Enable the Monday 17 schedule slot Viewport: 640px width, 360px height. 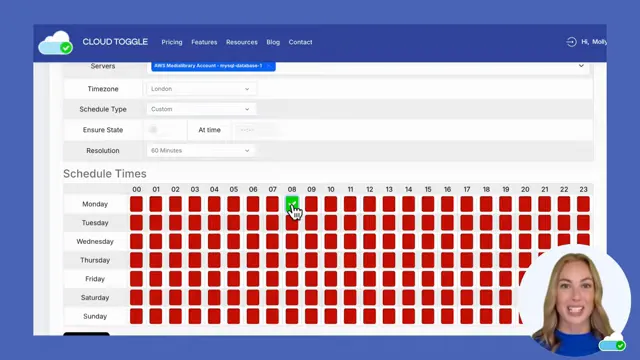point(467,204)
